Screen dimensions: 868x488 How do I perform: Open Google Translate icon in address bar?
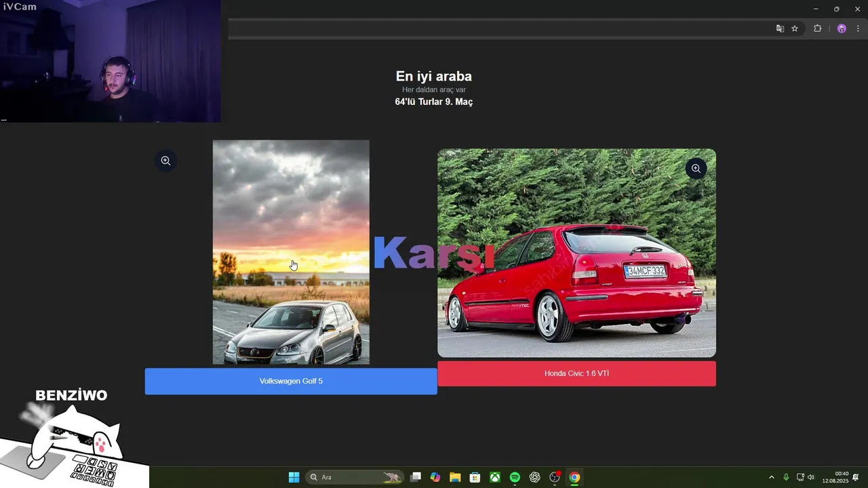pos(780,28)
